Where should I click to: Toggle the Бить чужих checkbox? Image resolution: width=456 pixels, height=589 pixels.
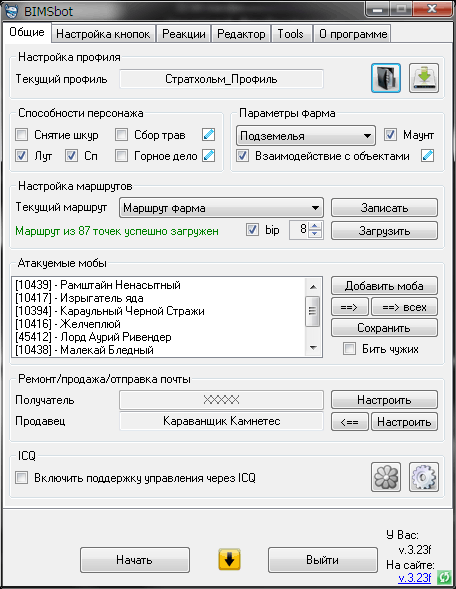point(349,349)
